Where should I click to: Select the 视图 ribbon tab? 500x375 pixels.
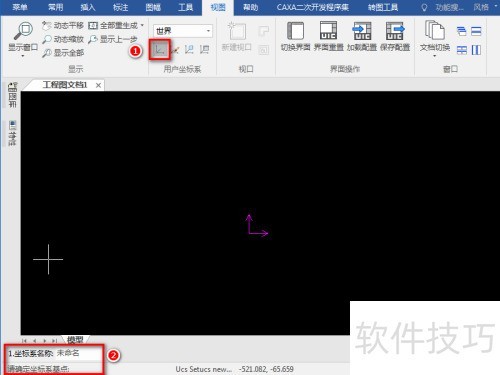click(x=218, y=7)
